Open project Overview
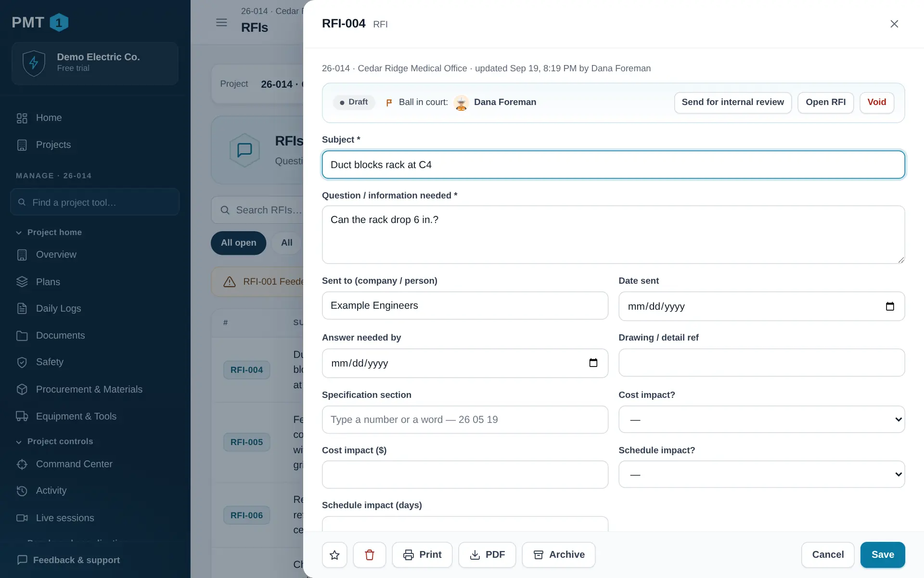 (x=95, y=255)
